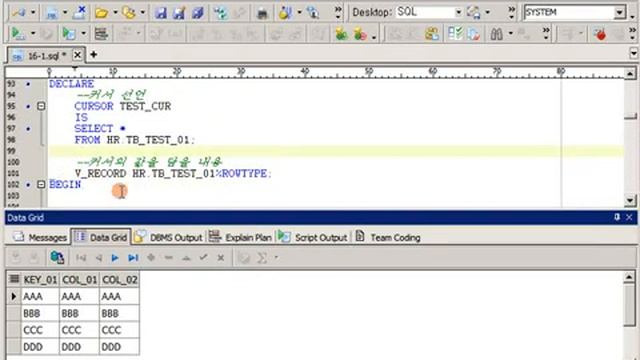Pin the Data Grid panel
This screenshot has height=360, width=640.
[x=617, y=217]
